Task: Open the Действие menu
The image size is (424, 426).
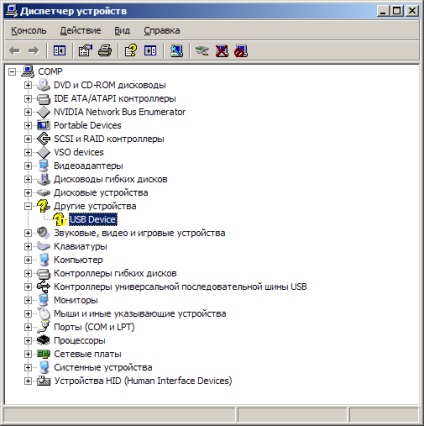Action: (80, 31)
